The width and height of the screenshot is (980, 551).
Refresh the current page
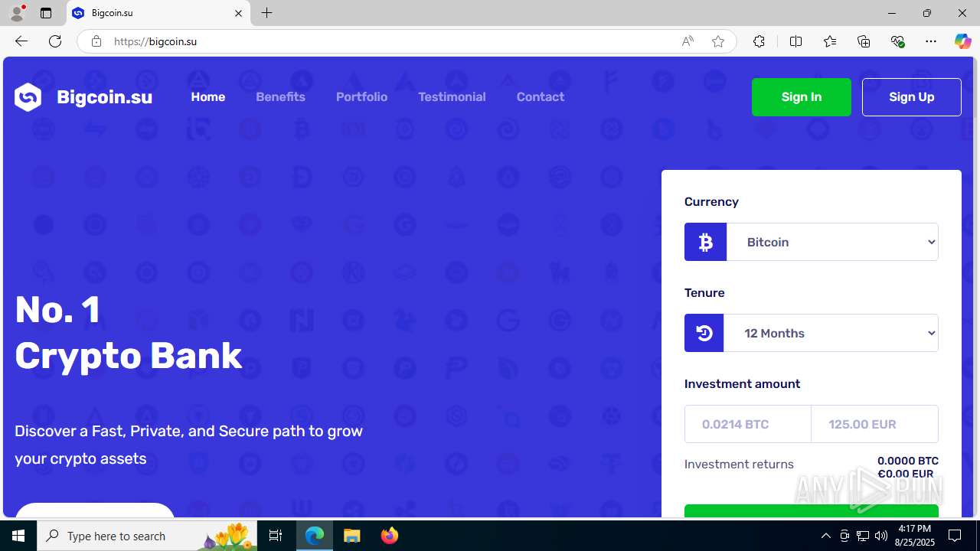coord(55,41)
